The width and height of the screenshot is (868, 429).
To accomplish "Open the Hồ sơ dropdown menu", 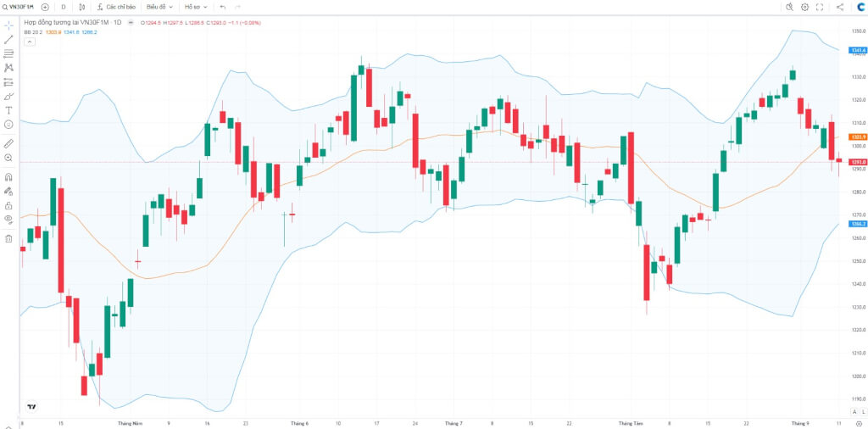I will (x=196, y=7).
